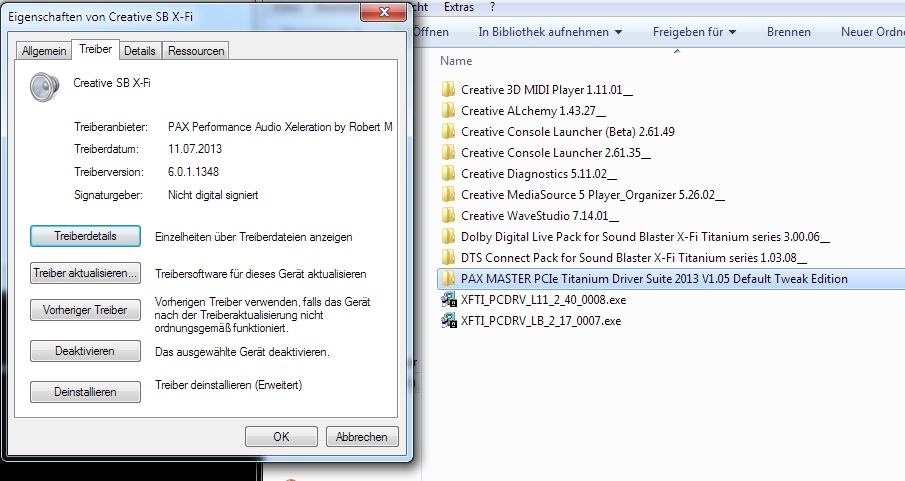Confirm the dialog with OK
This screenshot has width=905, height=481.
(281, 437)
